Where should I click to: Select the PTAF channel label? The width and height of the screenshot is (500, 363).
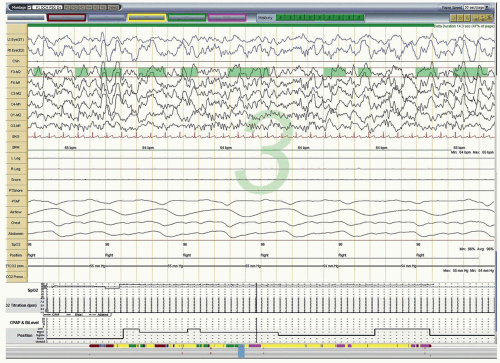pyautogui.click(x=16, y=201)
